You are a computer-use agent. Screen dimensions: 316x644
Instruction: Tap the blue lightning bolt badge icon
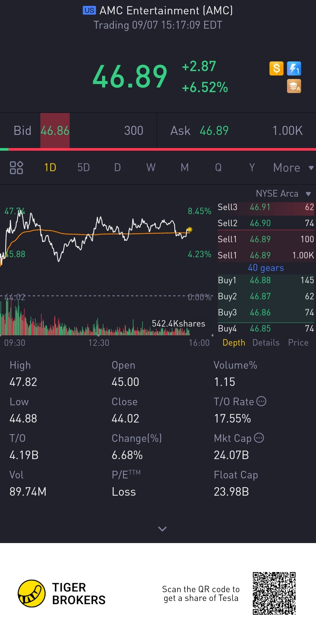tap(294, 68)
